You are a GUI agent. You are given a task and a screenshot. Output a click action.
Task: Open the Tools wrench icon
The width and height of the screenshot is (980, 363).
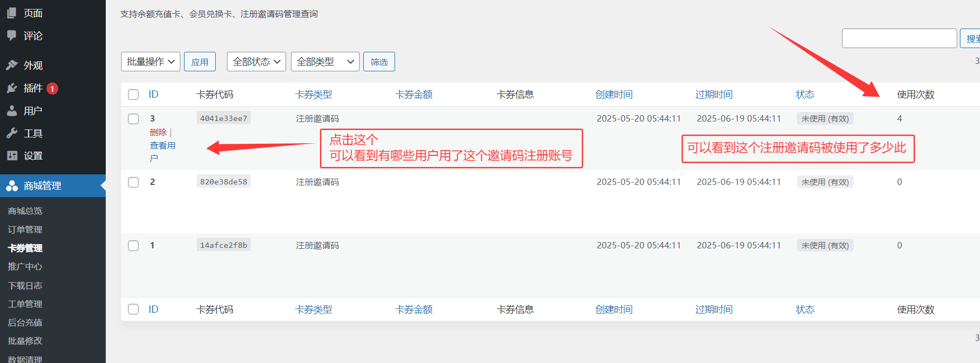tap(12, 133)
